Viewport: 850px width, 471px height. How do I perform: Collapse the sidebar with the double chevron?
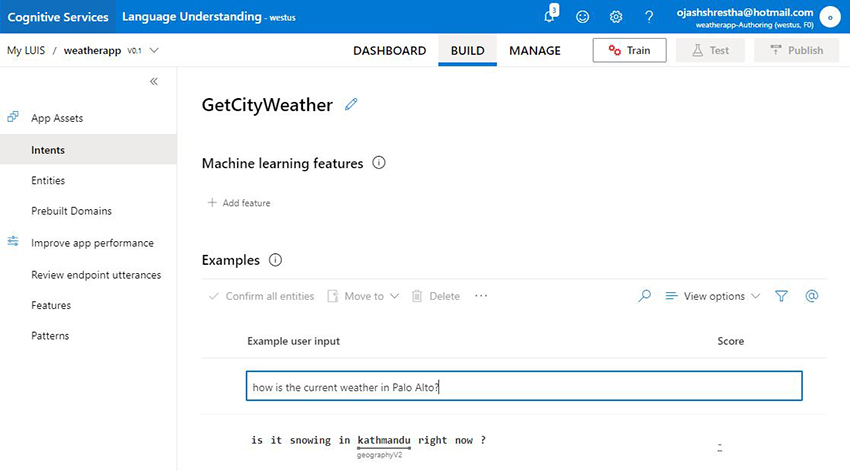pyautogui.click(x=154, y=81)
